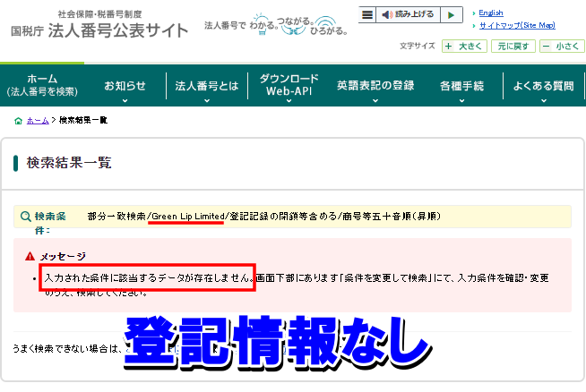
Task: Expand the お知らせ navigation menu
Action: coord(125,86)
